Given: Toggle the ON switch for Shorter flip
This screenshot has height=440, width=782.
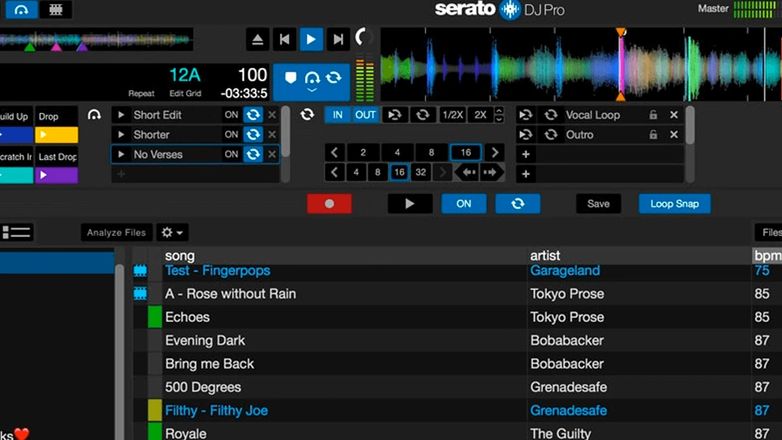Looking at the screenshot, I should [x=231, y=135].
